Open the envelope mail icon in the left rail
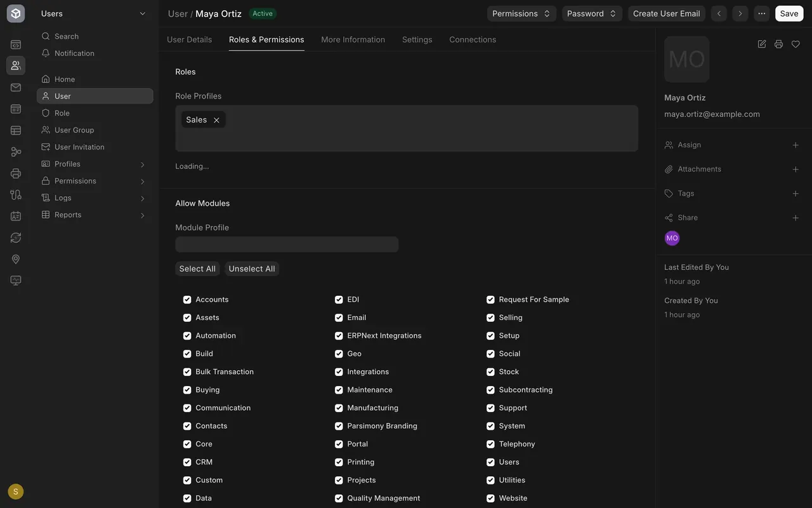The width and height of the screenshot is (812, 508). tap(16, 88)
